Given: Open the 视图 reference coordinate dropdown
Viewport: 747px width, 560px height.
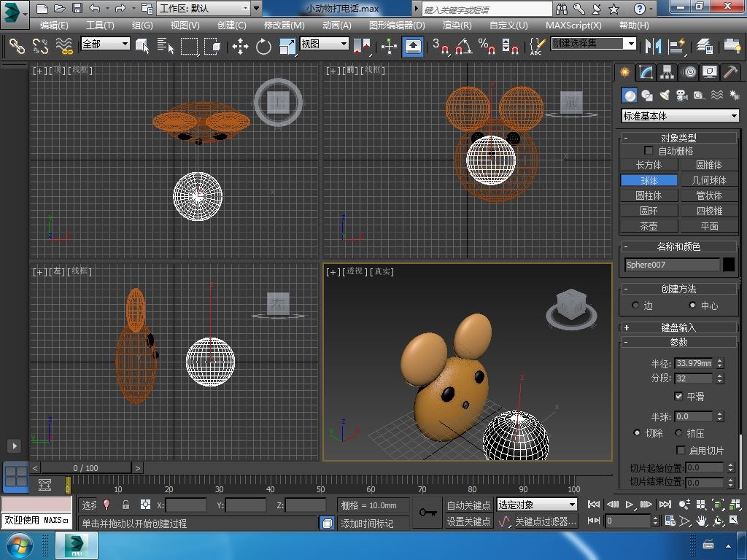Looking at the screenshot, I should (324, 44).
